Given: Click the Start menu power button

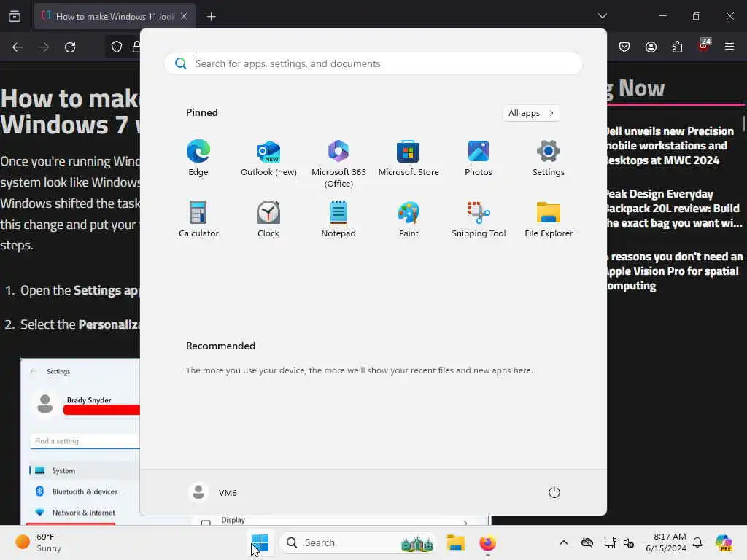Looking at the screenshot, I should 554,492.
